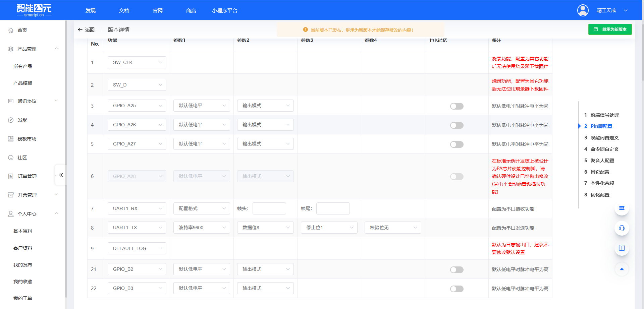Click the floating list menu icon
The width and height of the screenshot is (644, 309).
(622, 208)
